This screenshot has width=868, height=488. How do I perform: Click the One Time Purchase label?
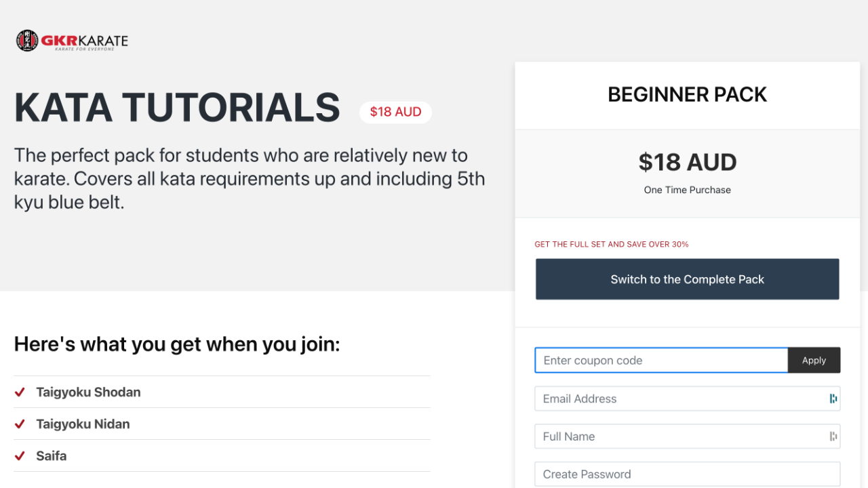(687, 190)
